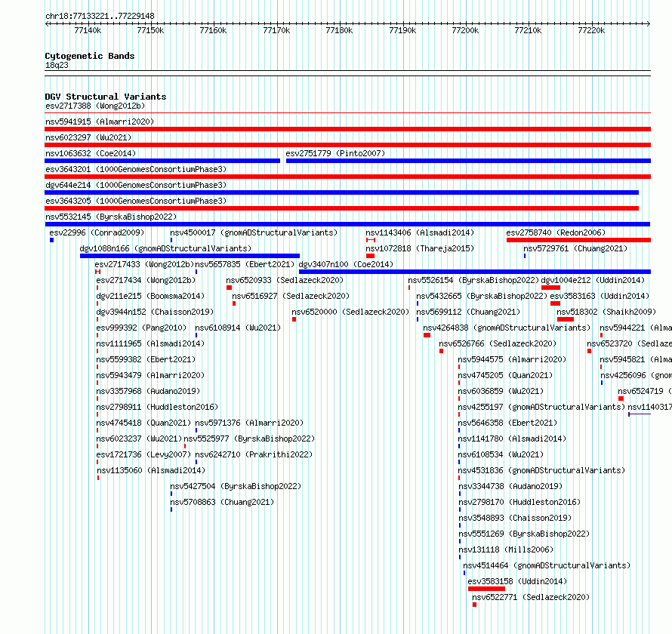Click nsv5944575 (Almarri2020) label
Viewport: 672px width, 634px height.
pyautogui.click(x=512, y=359)
